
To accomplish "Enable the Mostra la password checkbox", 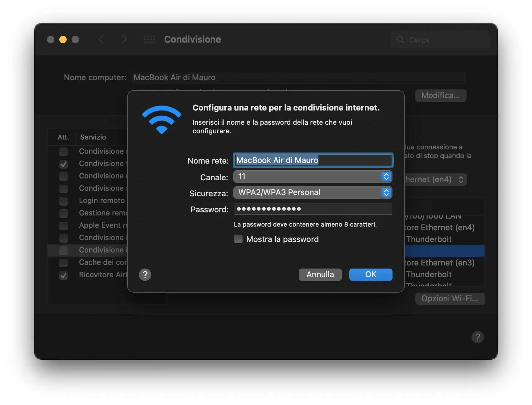I will [238, 239].
